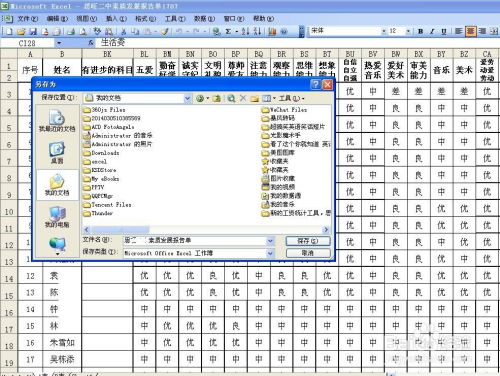500x376 pixels.
Task: Select the Tencent Files folder
Action: click(x=107, y=204)
